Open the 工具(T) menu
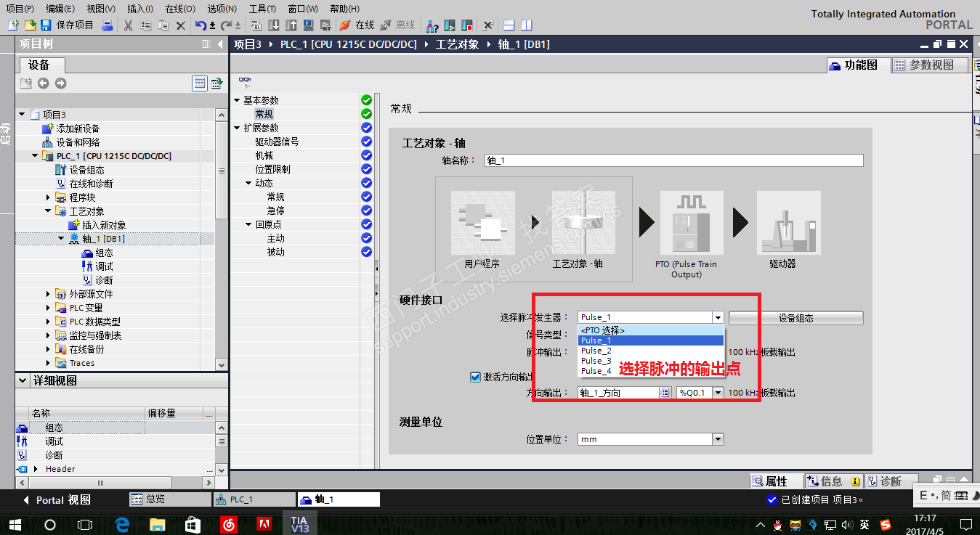This screenshot has width=980, height=535. (262, 9)
